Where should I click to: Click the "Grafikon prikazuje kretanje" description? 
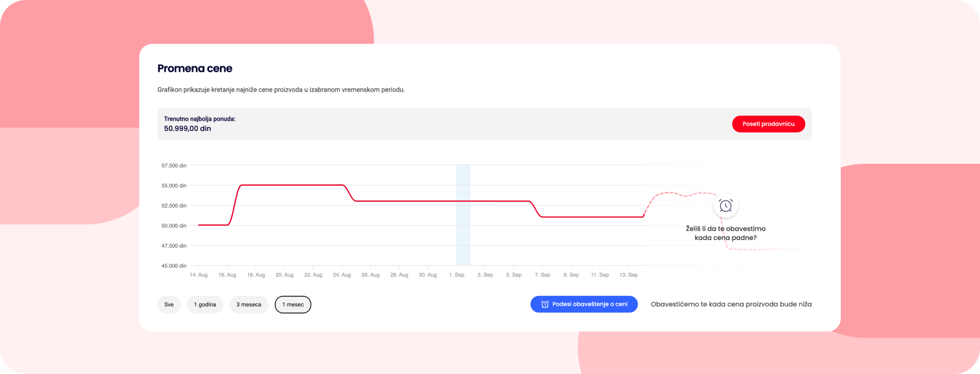[281, 90]
